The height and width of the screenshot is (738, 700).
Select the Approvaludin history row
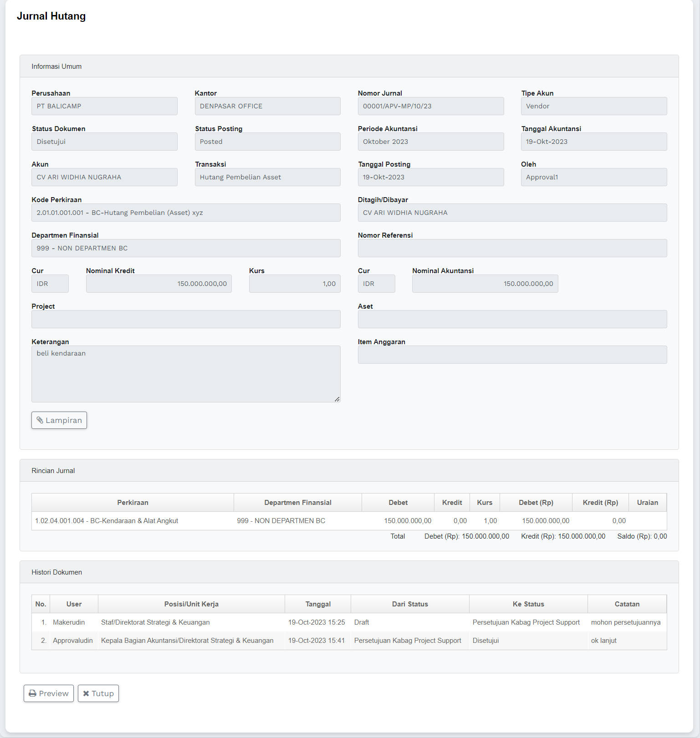click(73, 641)
